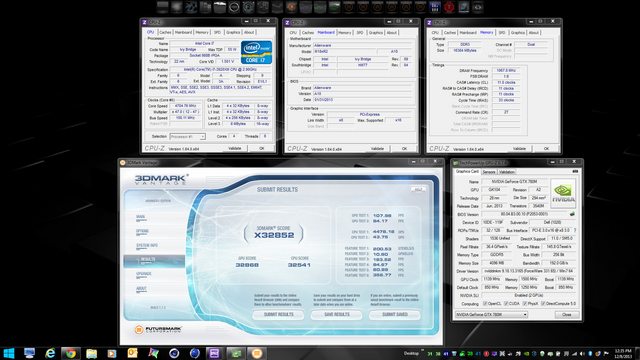Switch to the Sensors tab in GPU-Z

point(489,172)
